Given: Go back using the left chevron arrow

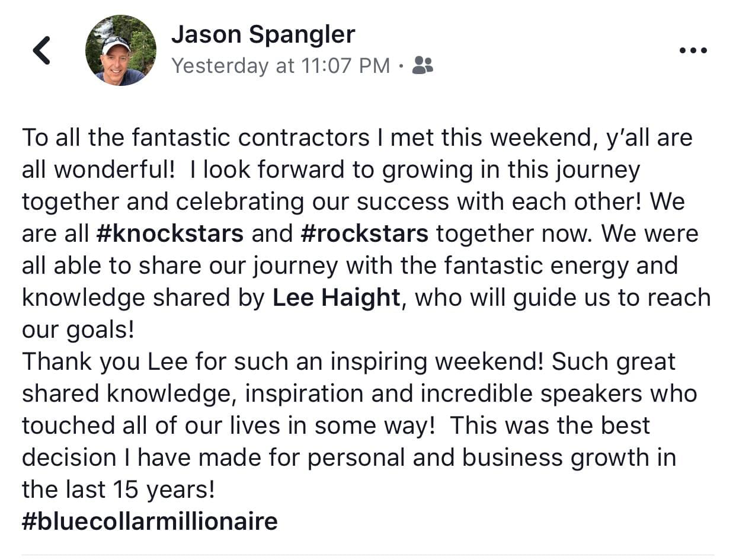Looking at the screenshot, I should (x=41, y=50).
